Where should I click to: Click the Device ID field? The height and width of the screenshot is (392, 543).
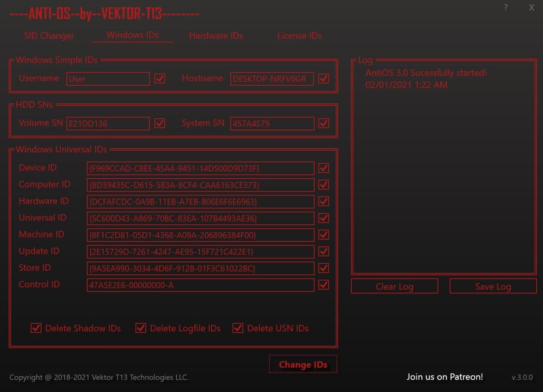[201, 168]
